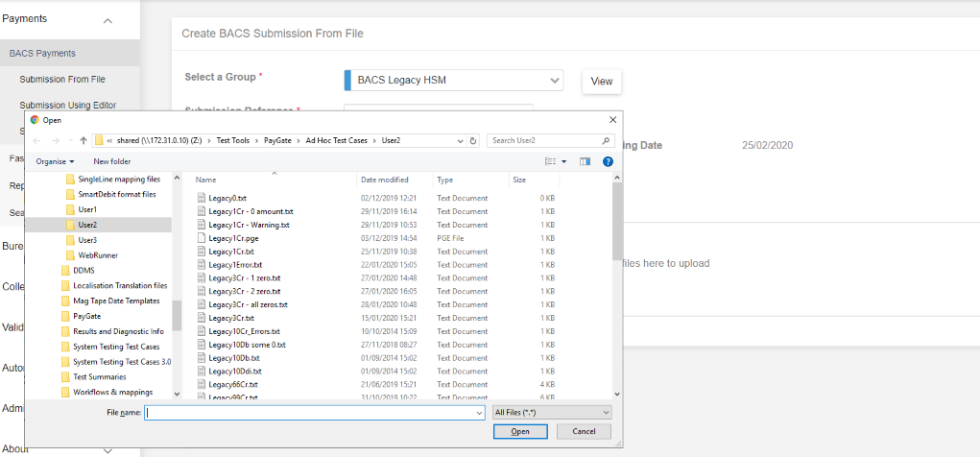This screenshot has height=457, width=980.
Task: Open dialog Help question mark
Action: coord(608,161)
